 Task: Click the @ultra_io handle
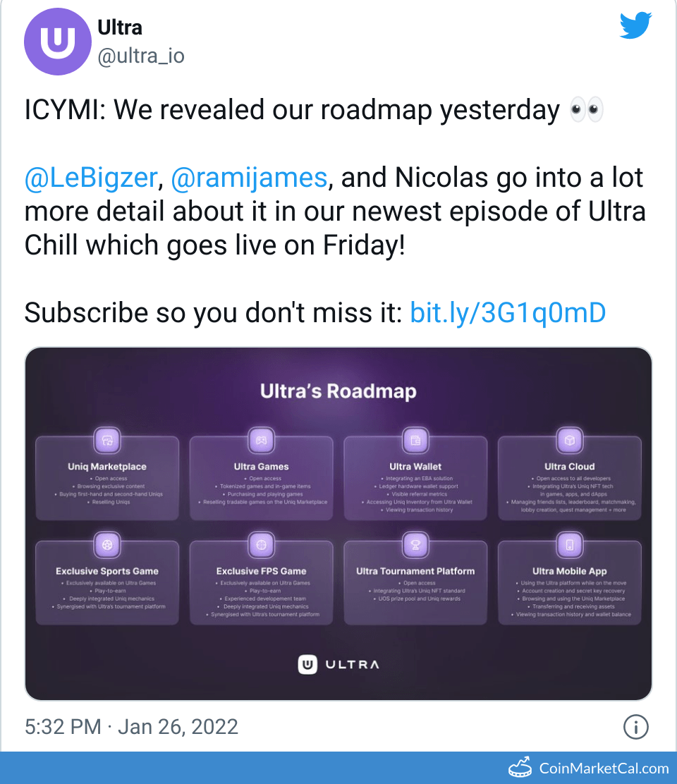click(x=141, y=57)
